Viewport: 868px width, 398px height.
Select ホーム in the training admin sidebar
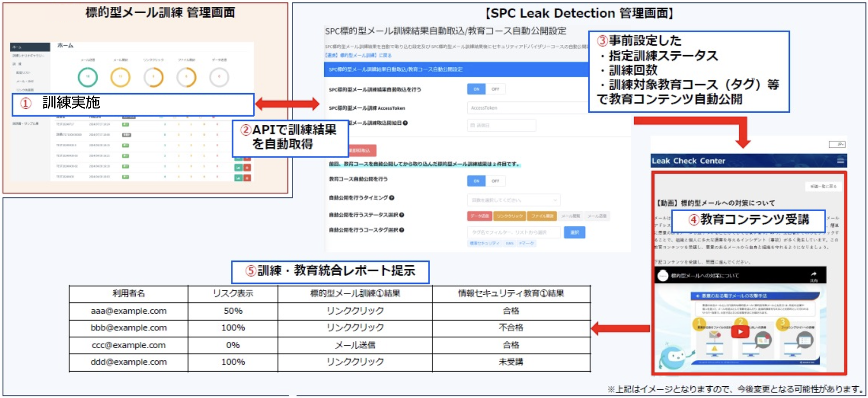[30, 47]
